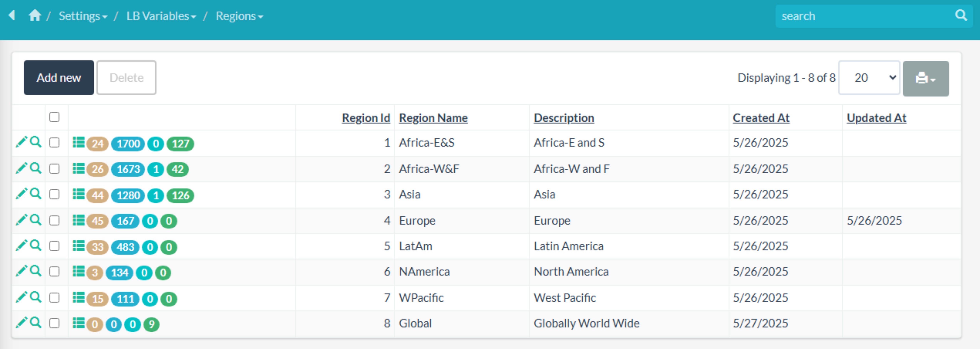
Task: Edit Africa-W&F row with pencil icon
Action: click(21, 168)
